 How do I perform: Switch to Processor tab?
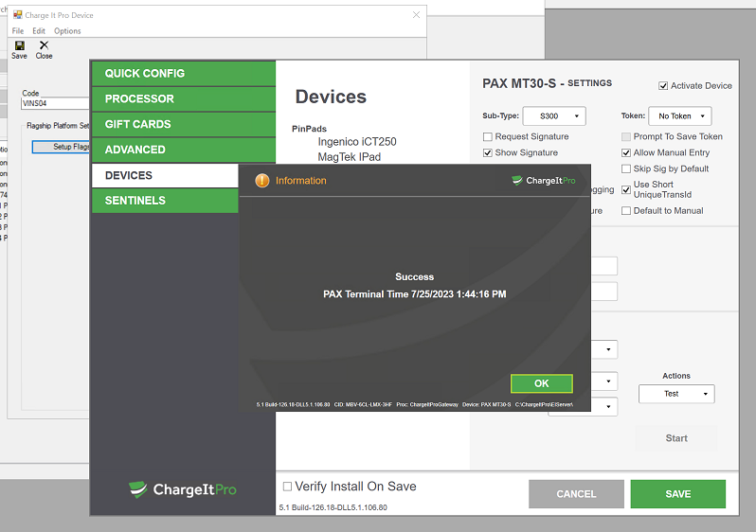click(x=183, y=98)
